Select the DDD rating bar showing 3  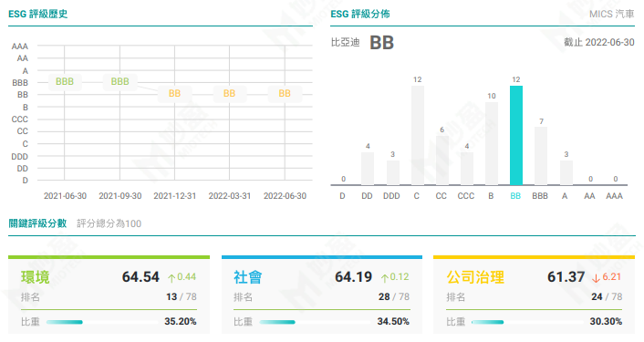click(x=392, y=173)
